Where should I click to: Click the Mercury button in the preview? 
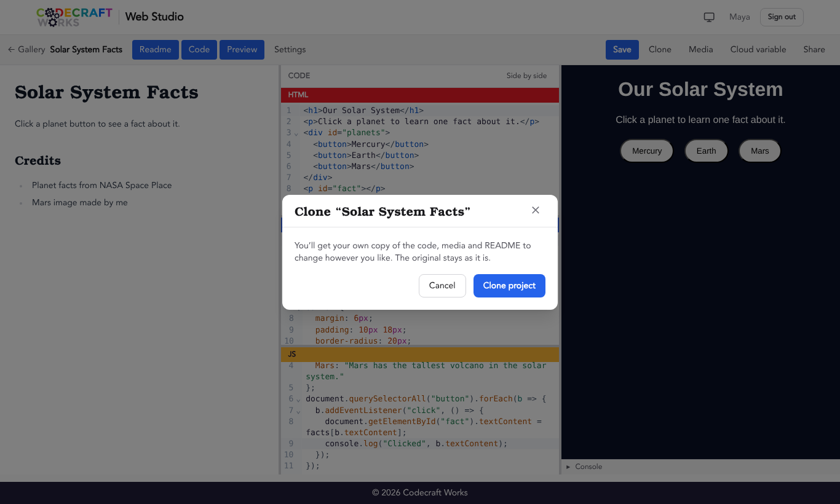647,151
